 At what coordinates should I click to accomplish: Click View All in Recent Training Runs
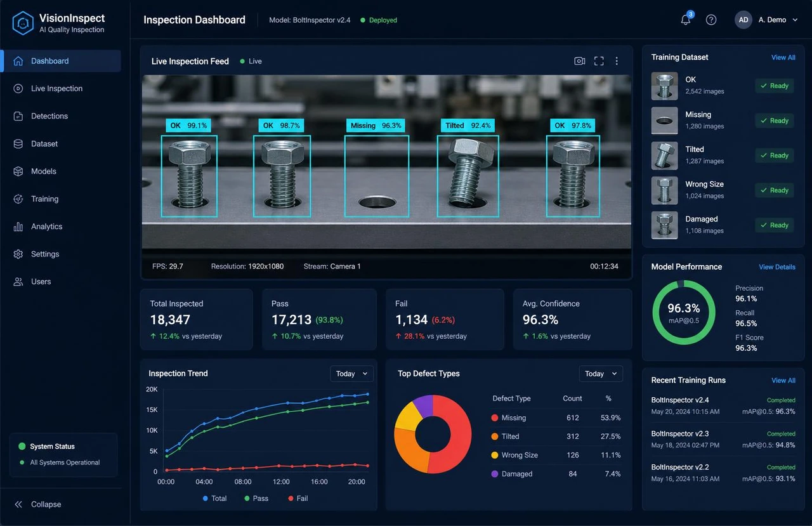pyautogui.click(x=783, y=381)
